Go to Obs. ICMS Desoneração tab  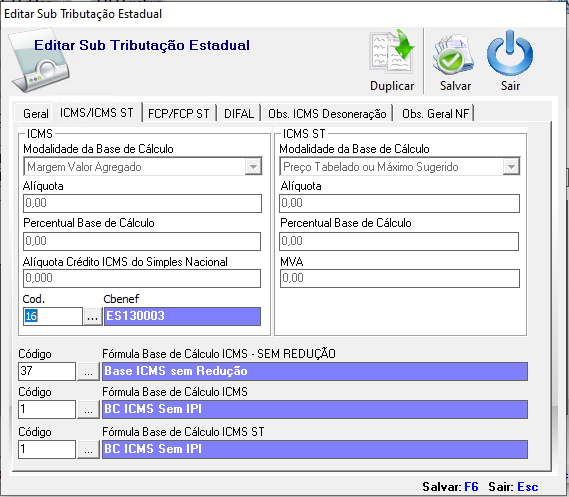327,114
